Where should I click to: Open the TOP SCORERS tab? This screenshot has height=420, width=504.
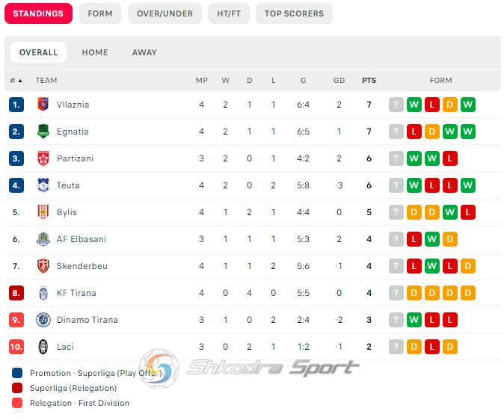point(294,13)
